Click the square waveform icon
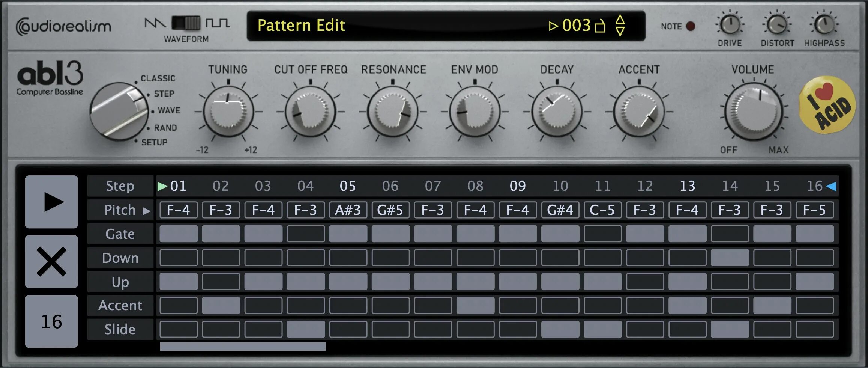 tap(218, 23)
